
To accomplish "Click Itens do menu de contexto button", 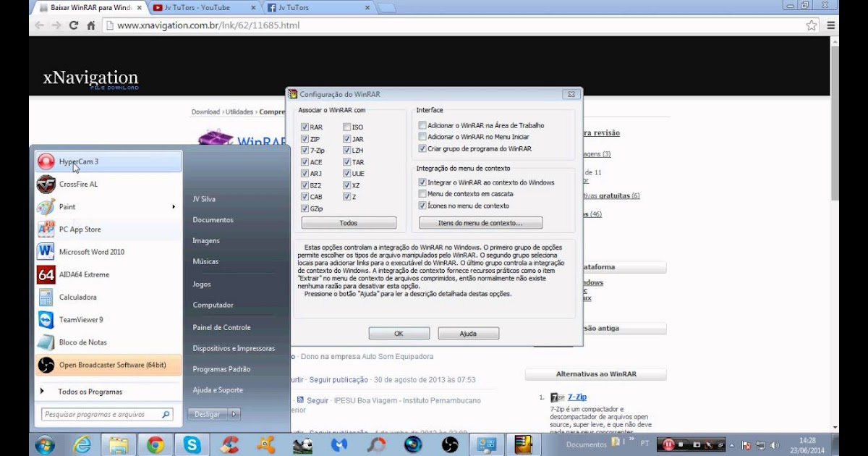I will point(480,223).
